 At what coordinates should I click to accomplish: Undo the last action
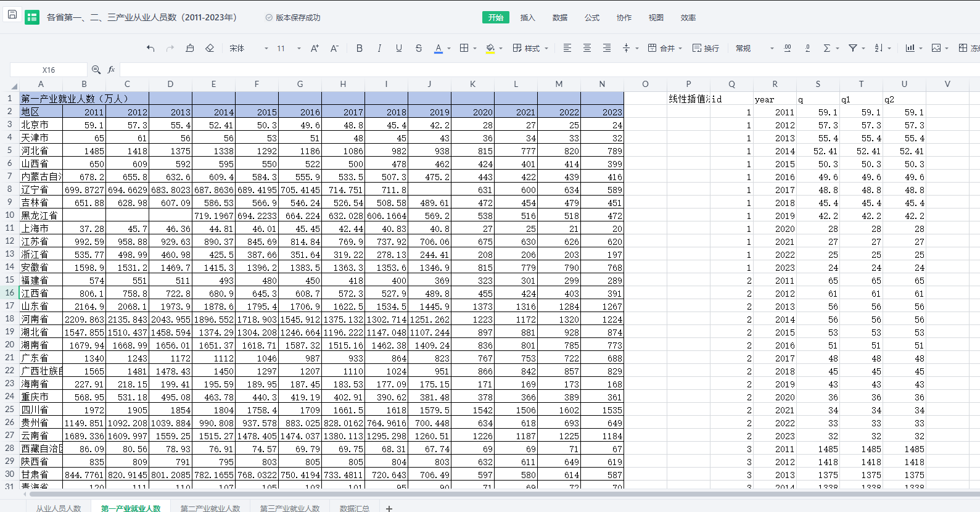click(150, 48)
